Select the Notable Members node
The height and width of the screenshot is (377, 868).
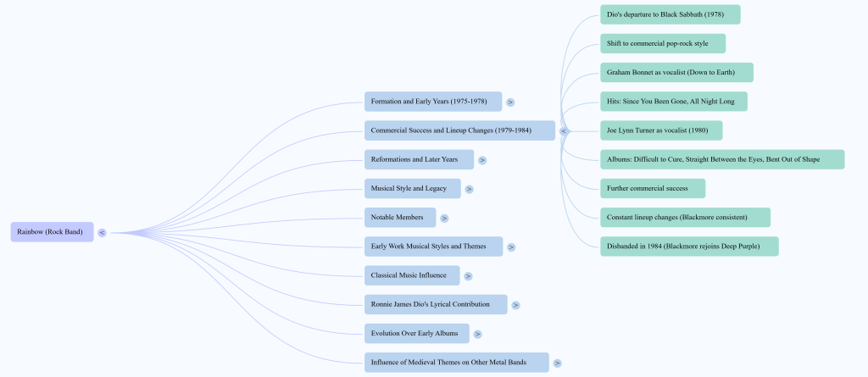pyautogui.click(x=400, y=218)
